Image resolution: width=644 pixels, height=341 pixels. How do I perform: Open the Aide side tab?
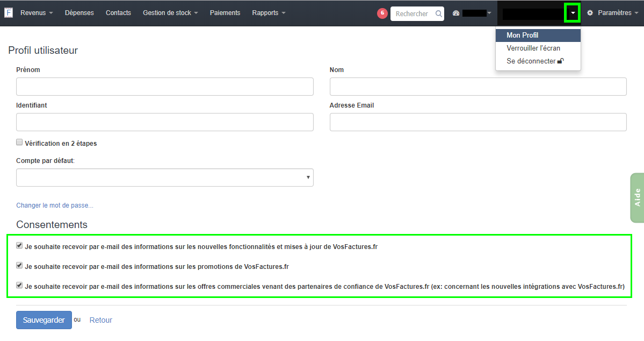pos(637,197)
